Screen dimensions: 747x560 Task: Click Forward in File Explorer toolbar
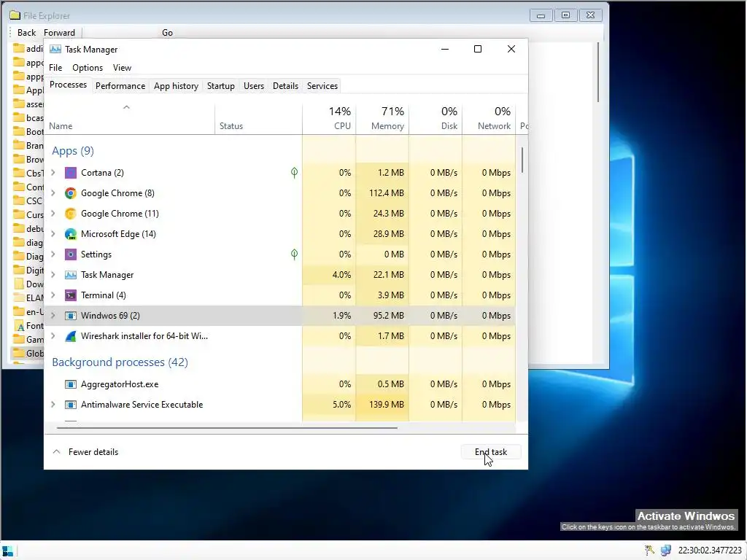pos(60,33)
